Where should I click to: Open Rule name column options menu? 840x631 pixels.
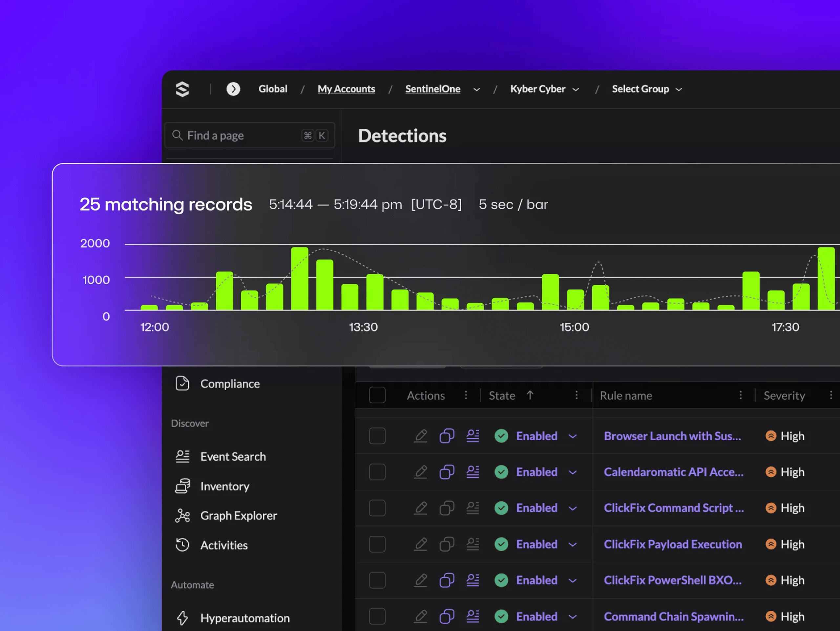tap(741, 395)
